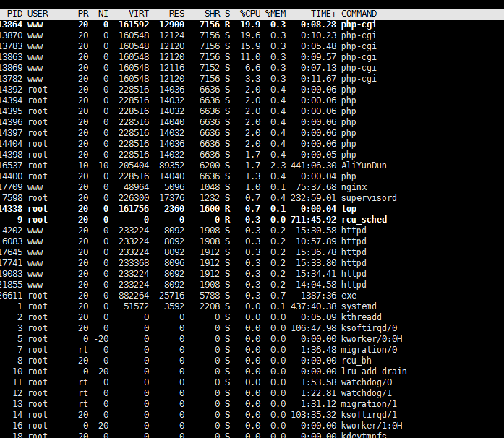Click the AliYunDun command name

coord(364,166)
